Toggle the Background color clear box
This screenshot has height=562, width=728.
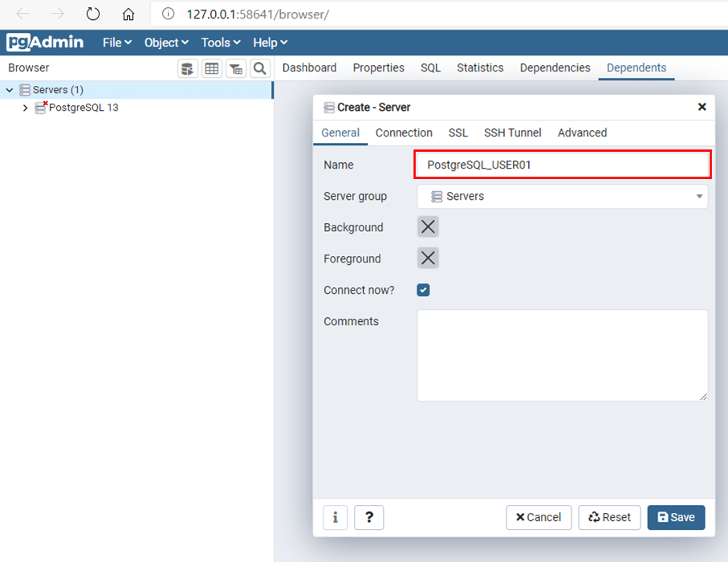click(x=428, y=227)
